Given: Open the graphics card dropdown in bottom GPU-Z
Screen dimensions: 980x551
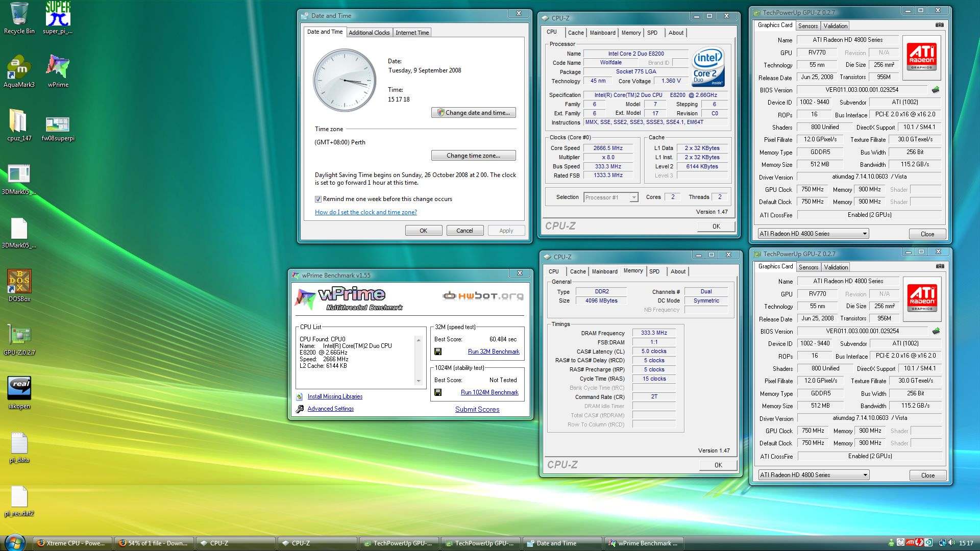Looking at the screenshot, I should 813,475.
